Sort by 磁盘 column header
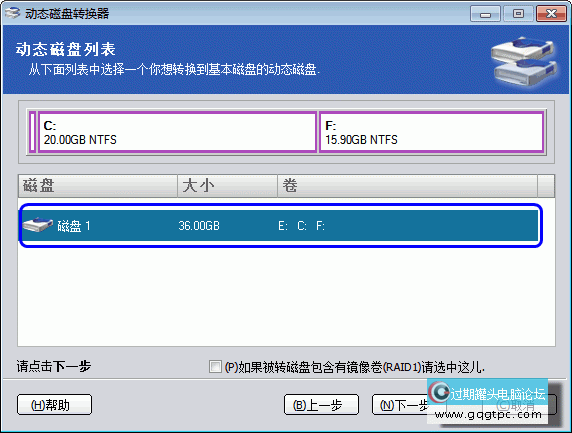The image size is (572, 433). tap(98, 186)
